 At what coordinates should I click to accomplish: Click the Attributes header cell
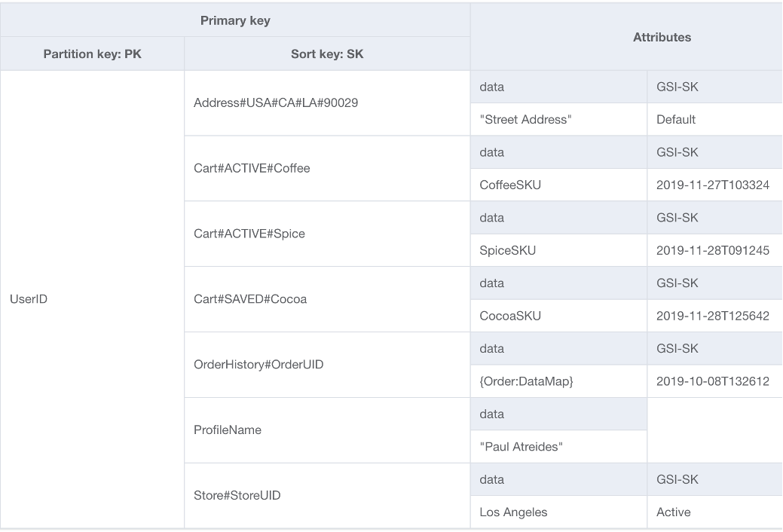click(662, 37)
